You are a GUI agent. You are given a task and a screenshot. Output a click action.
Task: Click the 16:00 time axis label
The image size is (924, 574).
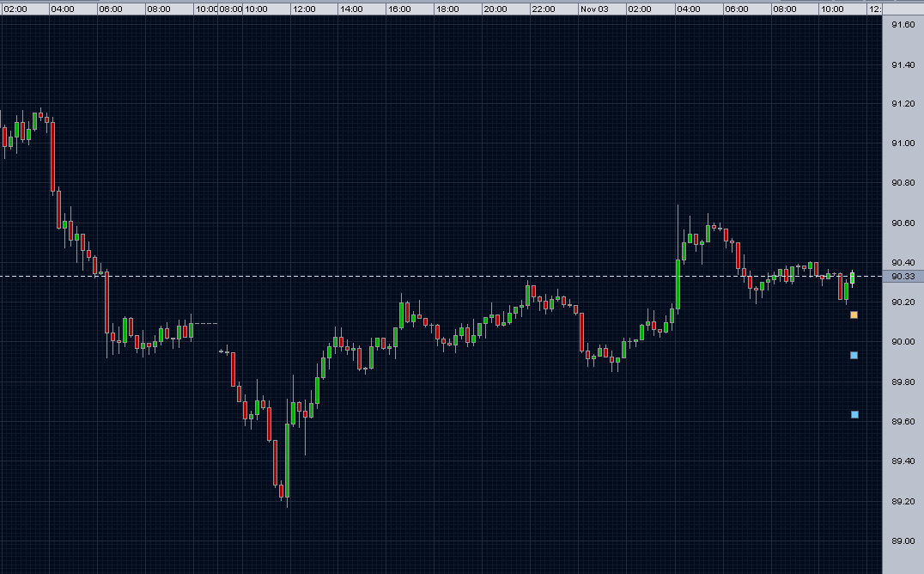pyautogui.click(x=399, y=9)
